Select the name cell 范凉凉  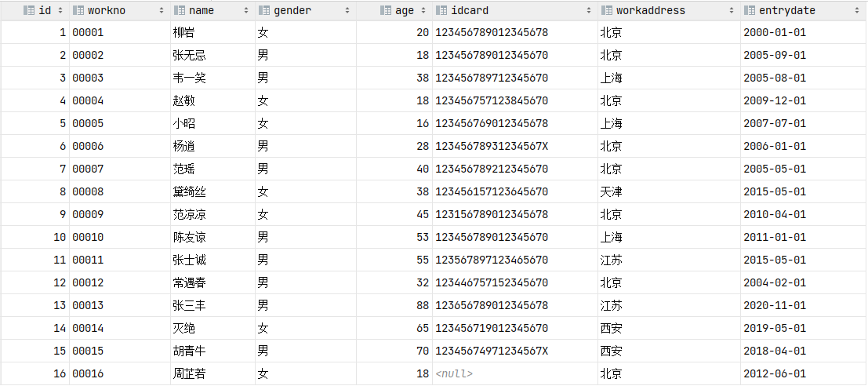pyautogui.click(x=189, y=213)
